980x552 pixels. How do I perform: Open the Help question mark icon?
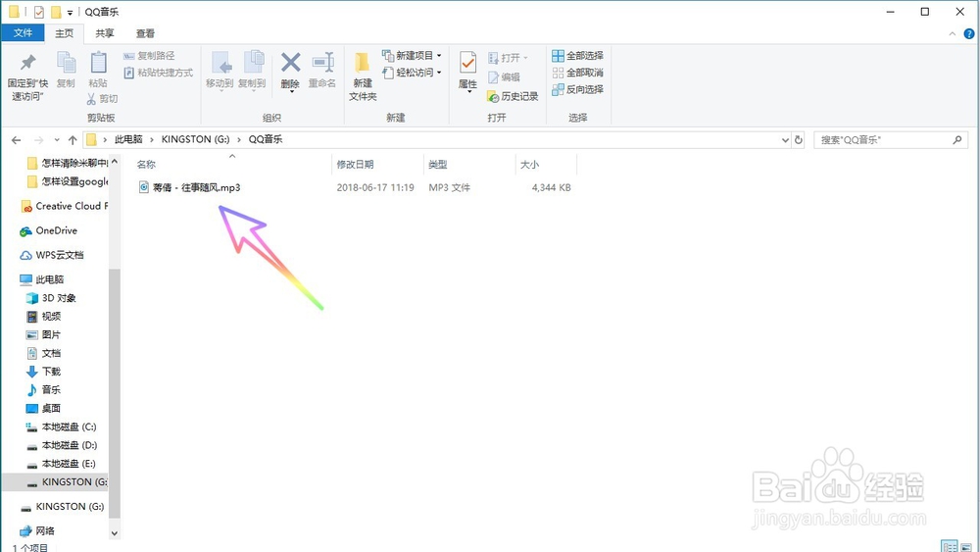pyautogui.click(x=969, y=33)
